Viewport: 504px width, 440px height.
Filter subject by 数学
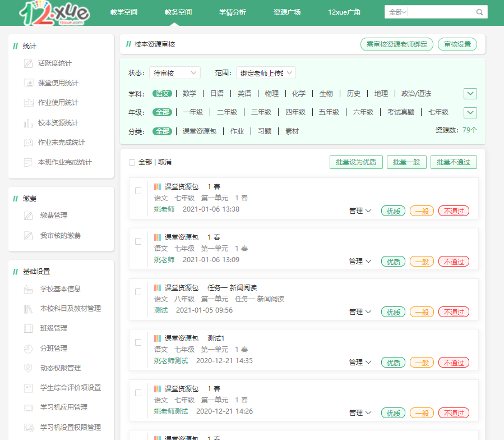(189, 94)
